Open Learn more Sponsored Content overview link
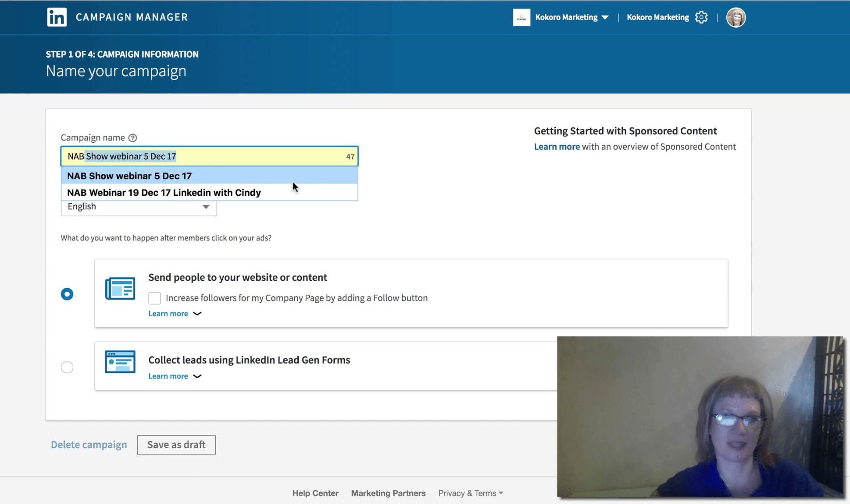This screenshot has height=504, width=850. coord(557,146)
